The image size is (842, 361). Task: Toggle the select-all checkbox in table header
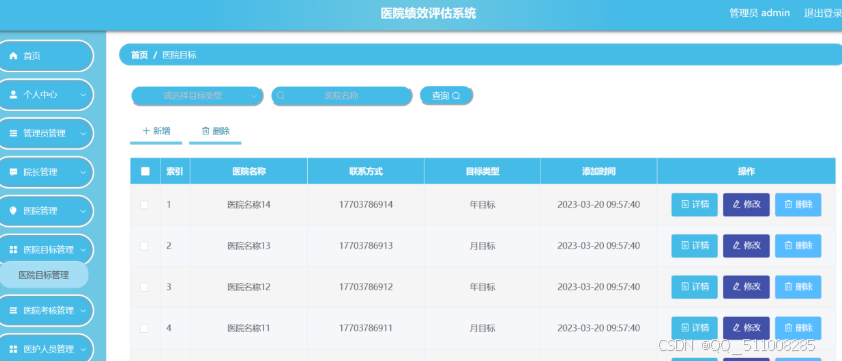click(145, 171)
